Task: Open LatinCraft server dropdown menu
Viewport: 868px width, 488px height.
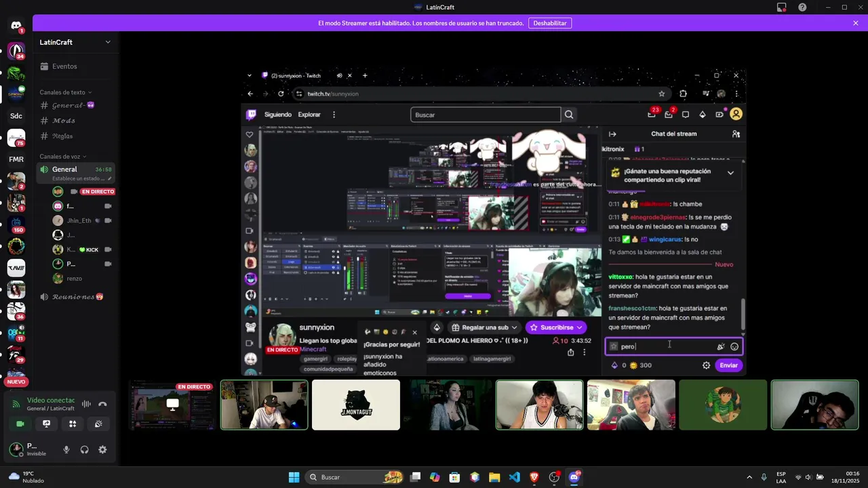Action: tap(108, 42)
